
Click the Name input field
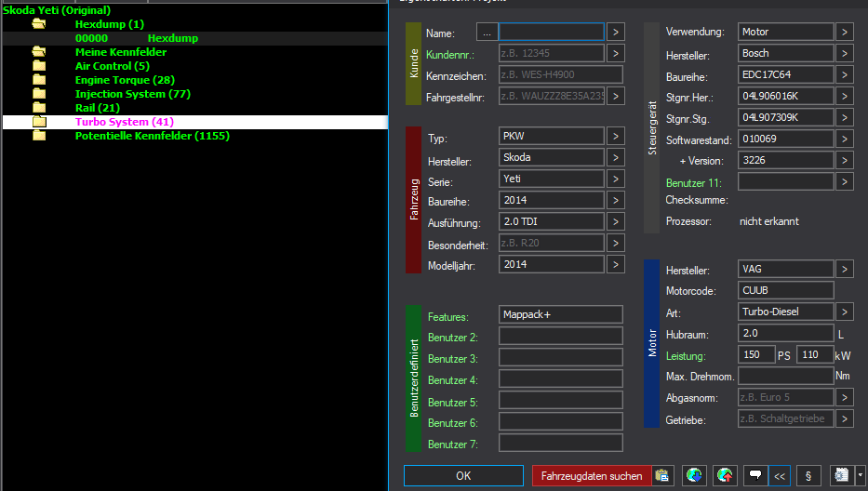pos(552,33)
